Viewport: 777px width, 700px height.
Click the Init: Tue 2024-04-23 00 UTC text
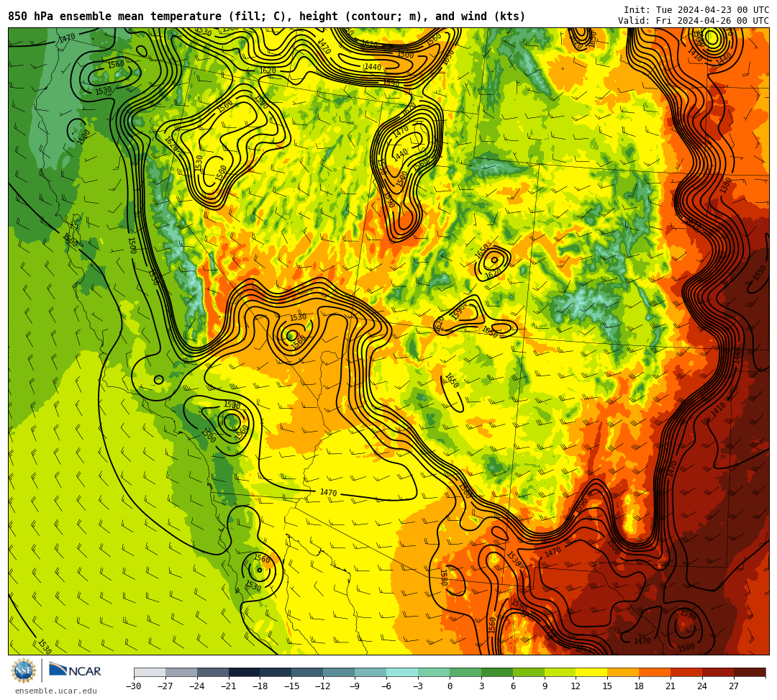(696, 10)
